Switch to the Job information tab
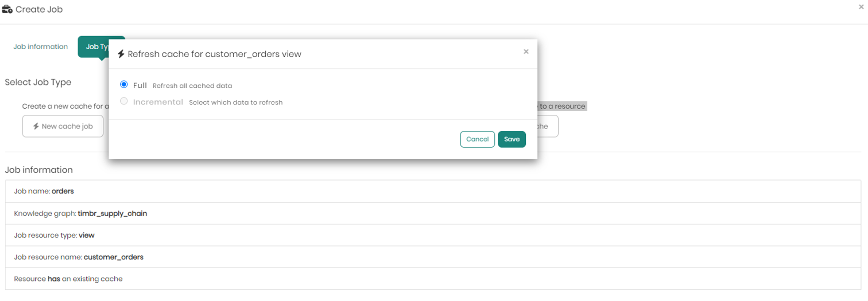 coord(40,46)
